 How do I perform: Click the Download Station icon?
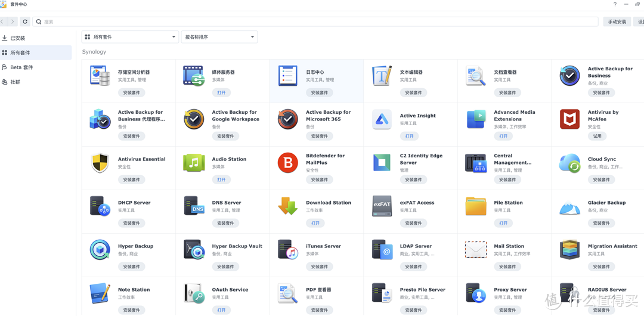(287, 206)
